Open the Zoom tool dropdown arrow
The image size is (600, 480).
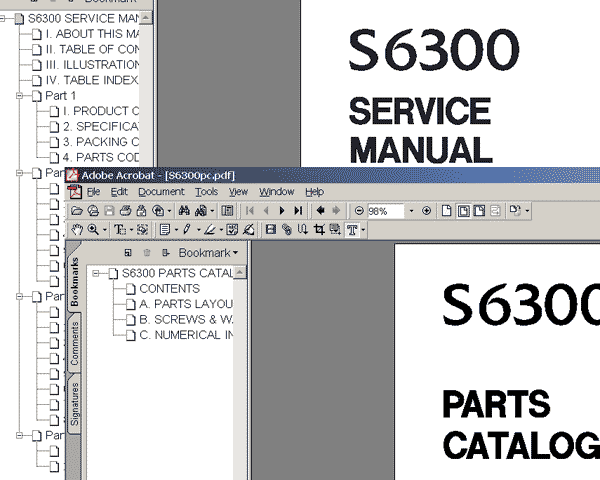[104, 230]
